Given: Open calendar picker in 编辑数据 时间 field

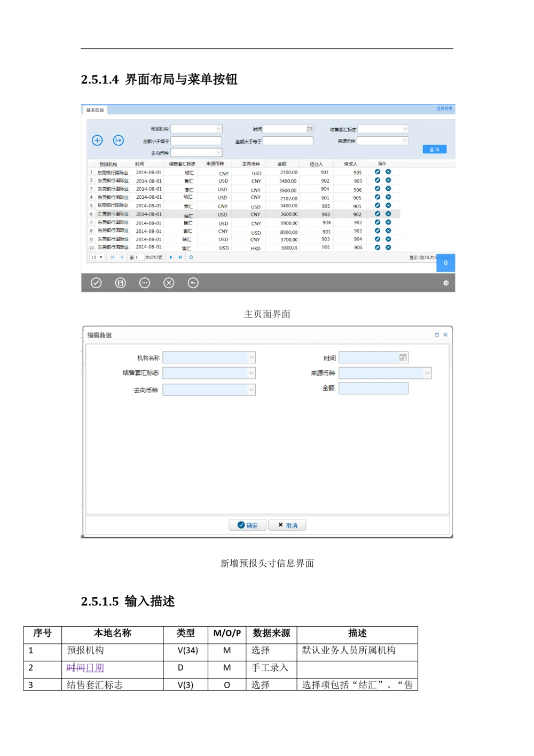Looking at the screenshot, I should pos(403,357).
